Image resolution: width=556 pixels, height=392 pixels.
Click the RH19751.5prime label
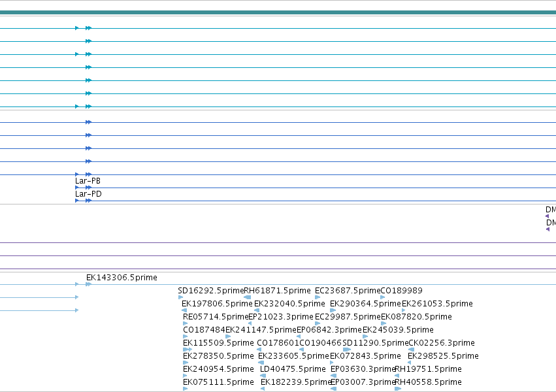point(429,369)
